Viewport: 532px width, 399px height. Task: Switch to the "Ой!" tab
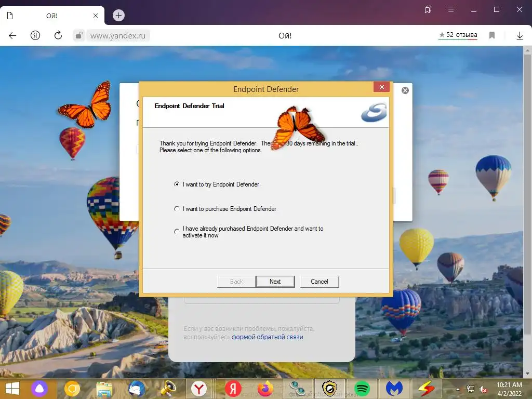click(51, 16)
